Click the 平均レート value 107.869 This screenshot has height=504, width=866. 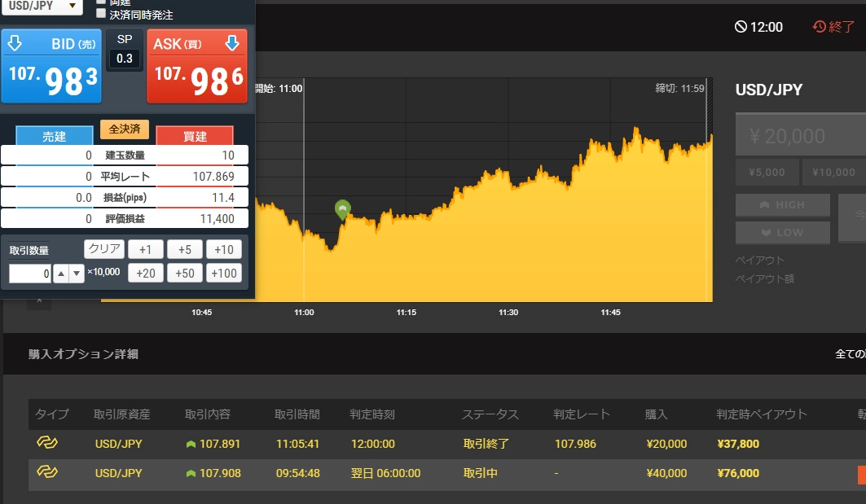(213, 177)
